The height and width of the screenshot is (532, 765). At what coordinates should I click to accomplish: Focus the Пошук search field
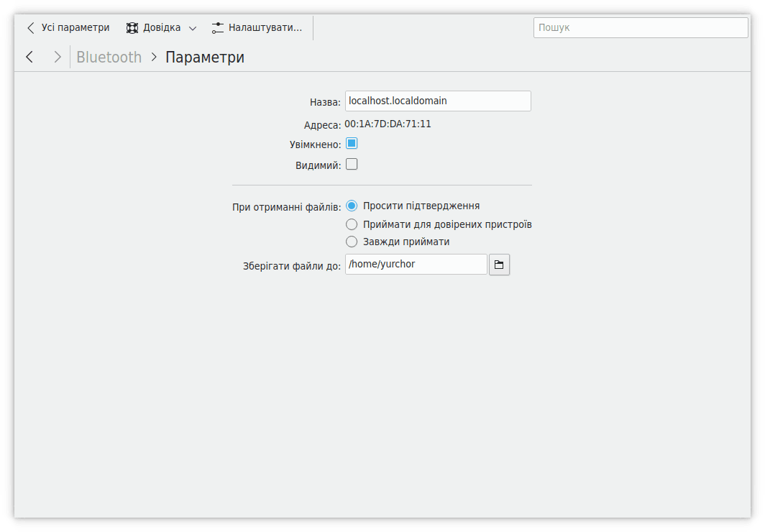640,28
